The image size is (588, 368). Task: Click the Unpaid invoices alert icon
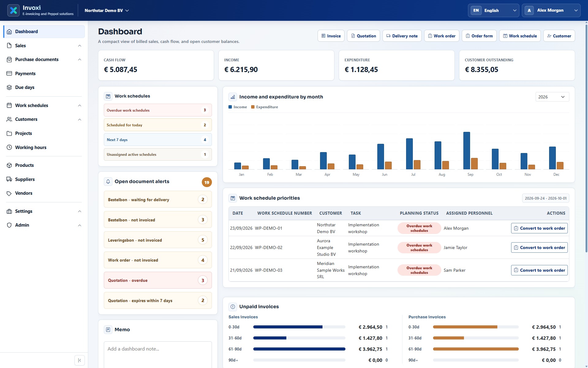point(233,307)
